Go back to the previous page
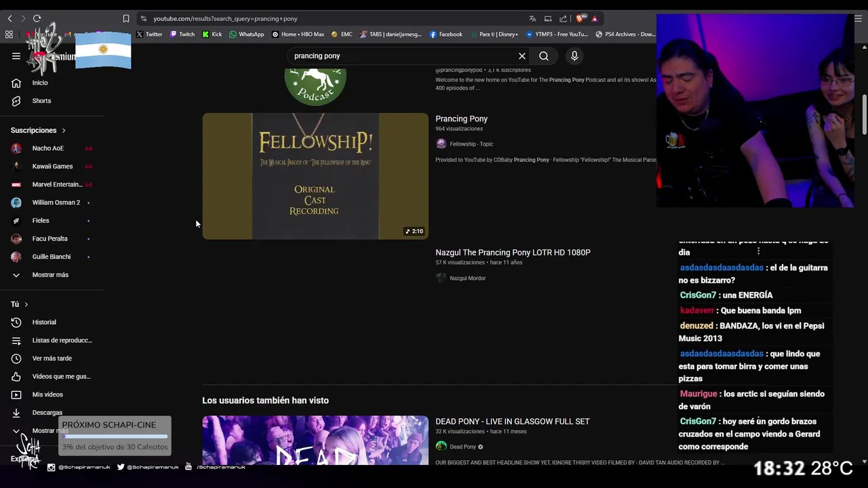Viewport: 868px width, 488px height. 9,18
